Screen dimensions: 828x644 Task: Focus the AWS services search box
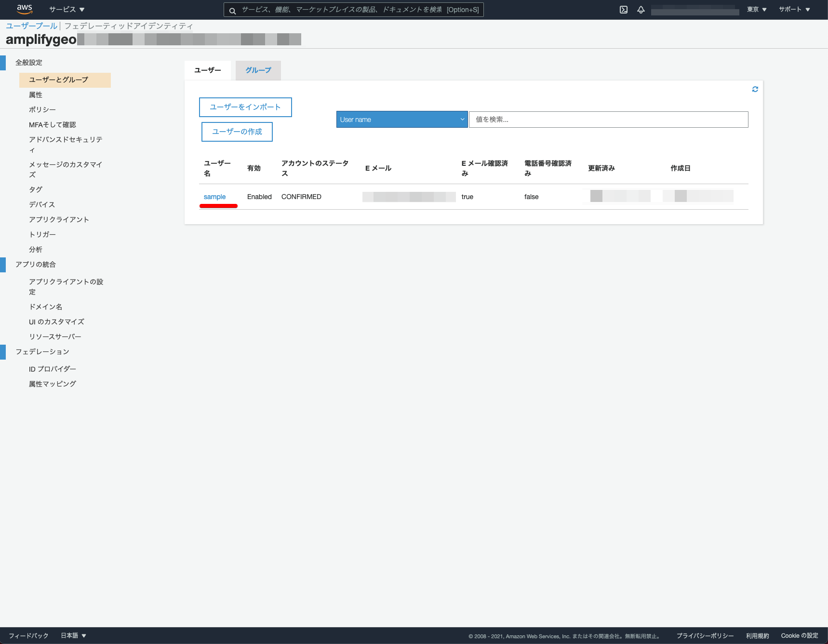click(354, 10)
